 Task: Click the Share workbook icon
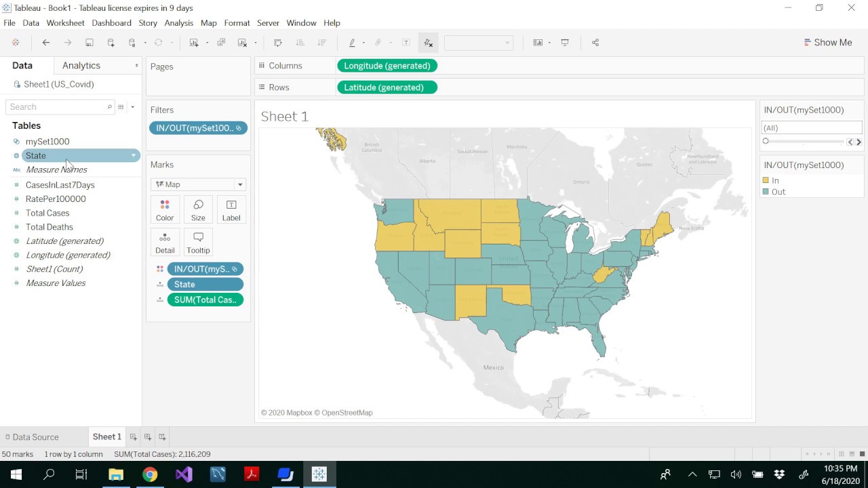point(595,43)
